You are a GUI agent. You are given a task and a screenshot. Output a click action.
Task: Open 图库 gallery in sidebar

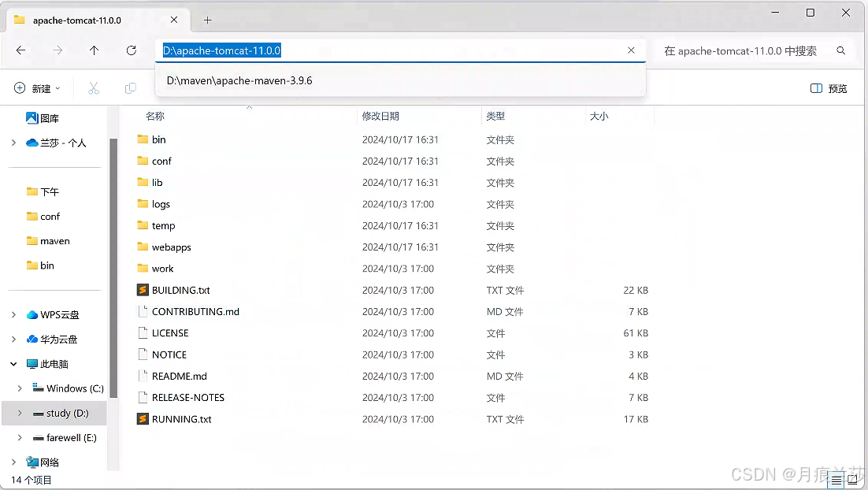coord(43,118)
